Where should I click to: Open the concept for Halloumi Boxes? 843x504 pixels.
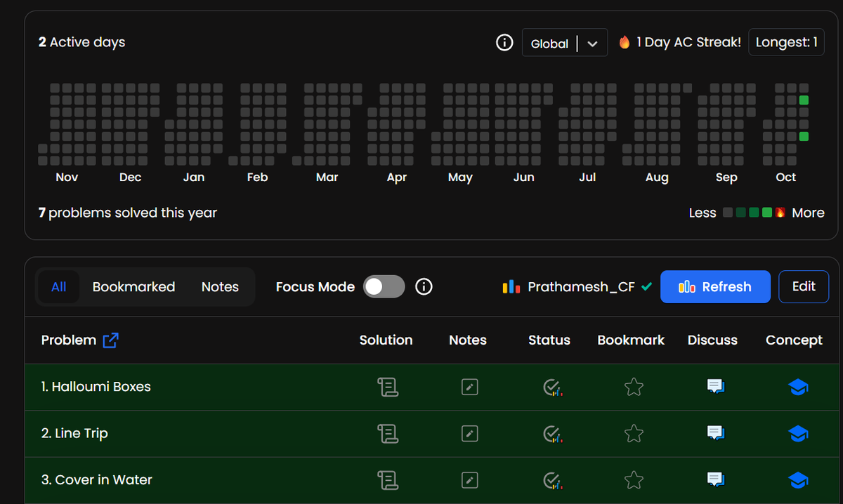pyautogui.click(x=798, y=387)
